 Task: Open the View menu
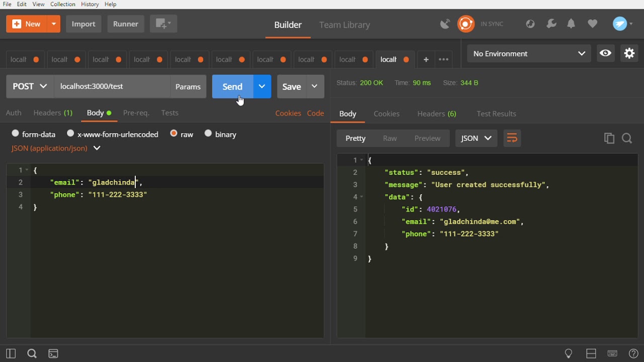(39, 4)
